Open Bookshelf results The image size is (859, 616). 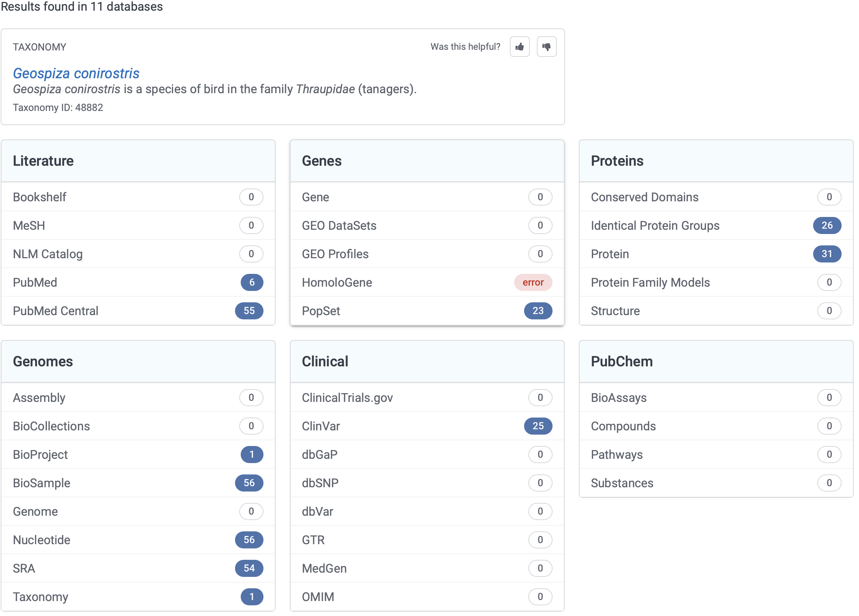pos(138,197)
